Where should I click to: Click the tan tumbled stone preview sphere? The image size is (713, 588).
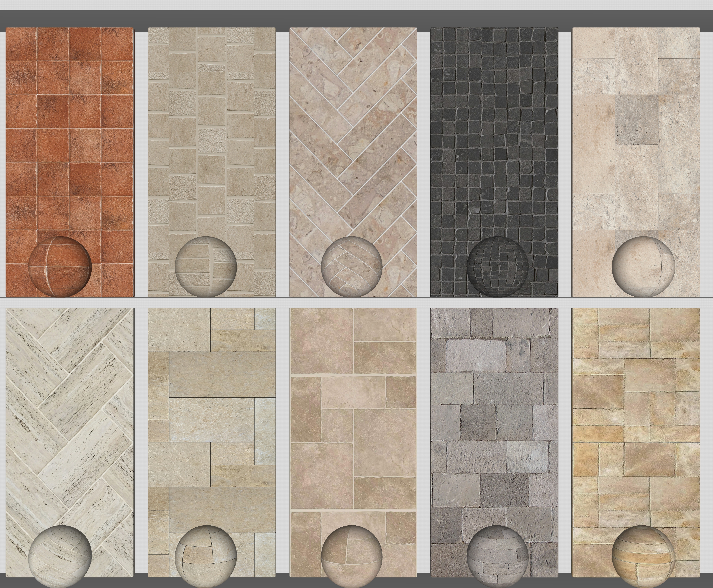tap(352, 556)
